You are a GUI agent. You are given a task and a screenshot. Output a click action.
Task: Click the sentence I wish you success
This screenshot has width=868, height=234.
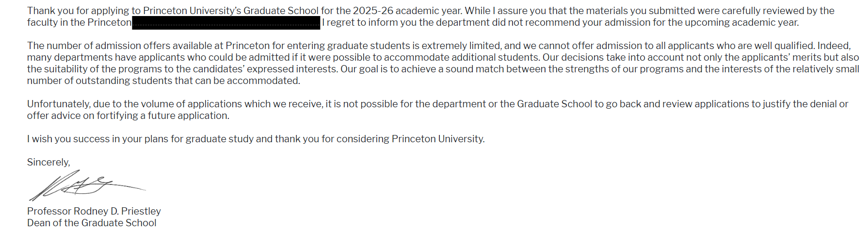[256, 139]
